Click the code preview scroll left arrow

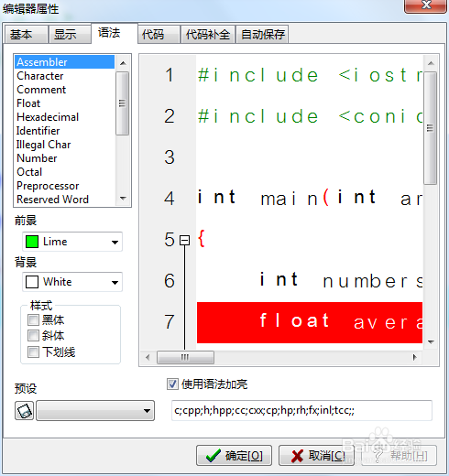tap(148, 357)
